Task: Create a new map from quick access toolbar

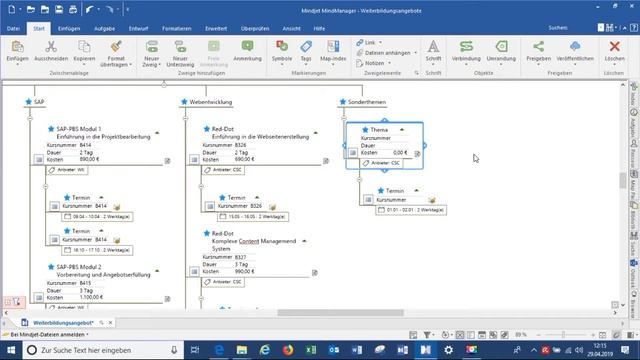Action: point(12,9)
